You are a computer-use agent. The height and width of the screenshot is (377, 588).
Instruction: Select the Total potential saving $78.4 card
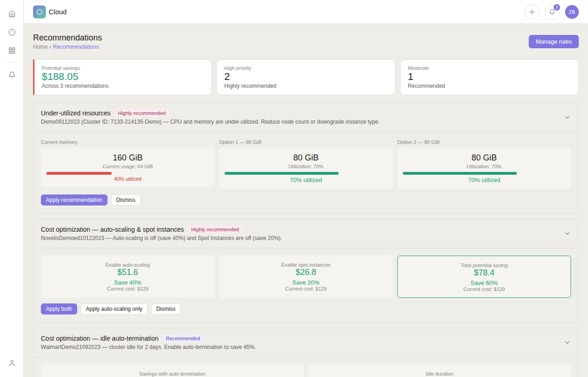[x=484, y=277]
